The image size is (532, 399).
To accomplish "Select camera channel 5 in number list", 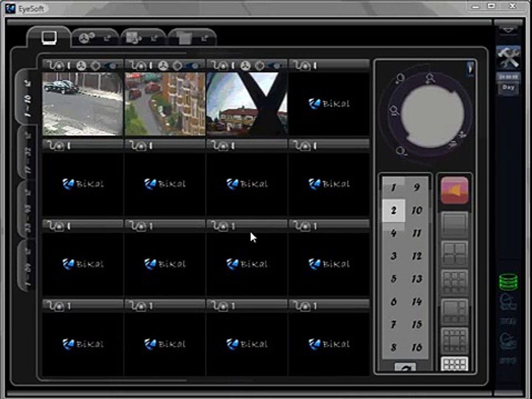I will 393,279.
